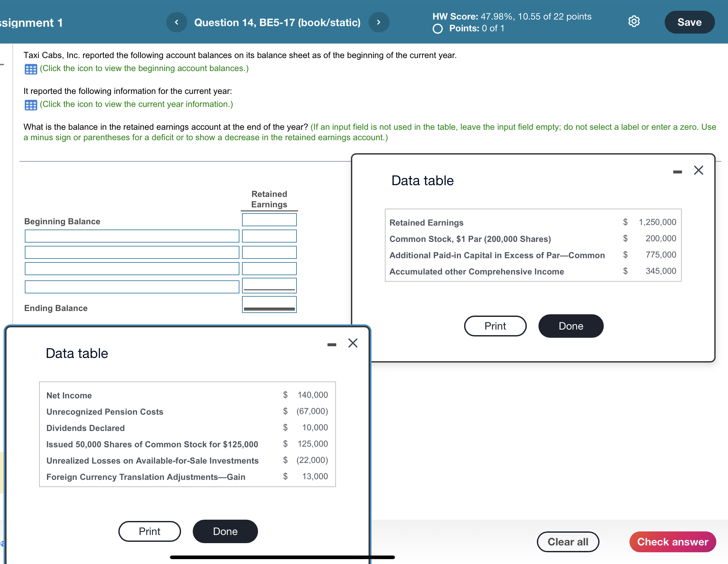728x564 pixels.
Task: Go to the previous question arrow
Action: [176, 22]
